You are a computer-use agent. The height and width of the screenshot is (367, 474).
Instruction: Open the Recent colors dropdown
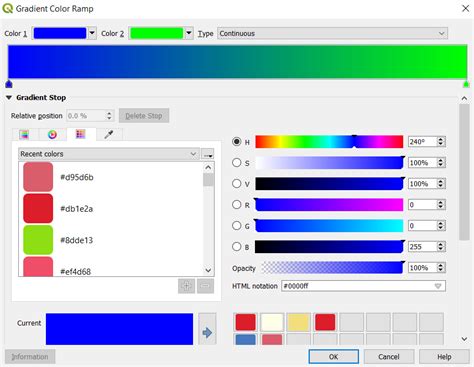click(109, 154)
